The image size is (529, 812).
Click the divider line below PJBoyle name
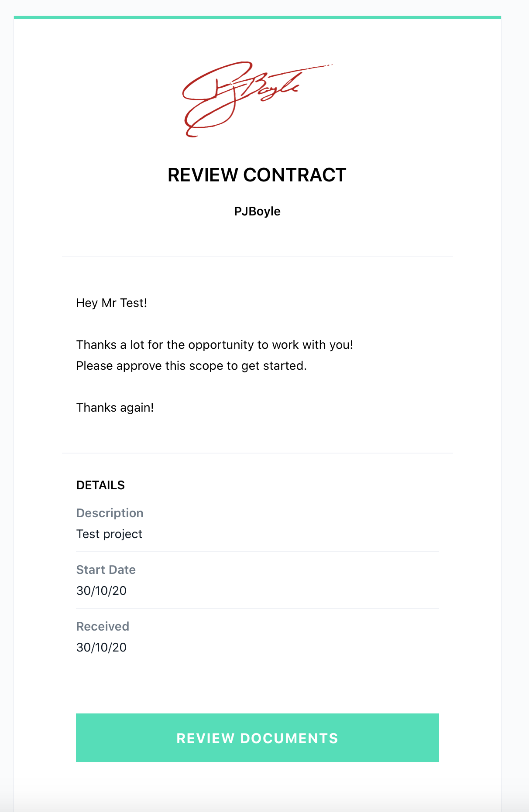pos(258,257)
